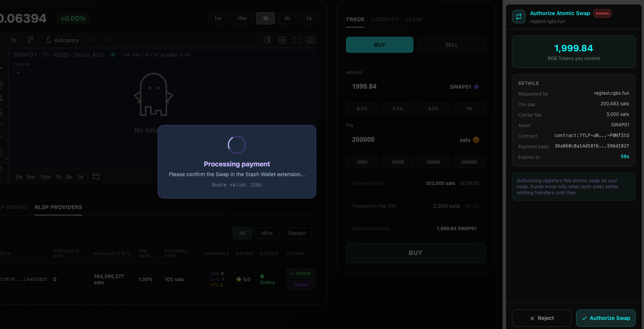
Task: Open the Indicators menu
Action: click(x=62, y=40)
